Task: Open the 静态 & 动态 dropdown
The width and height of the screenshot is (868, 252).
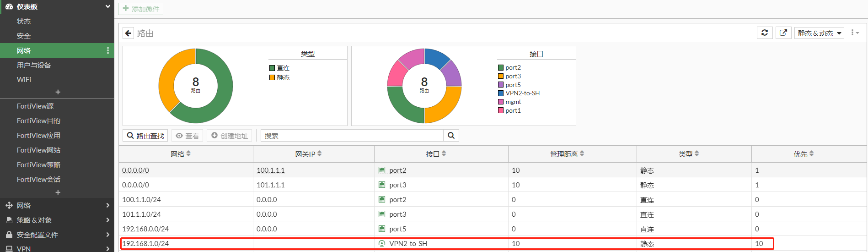Action: (x=819, y=33)
